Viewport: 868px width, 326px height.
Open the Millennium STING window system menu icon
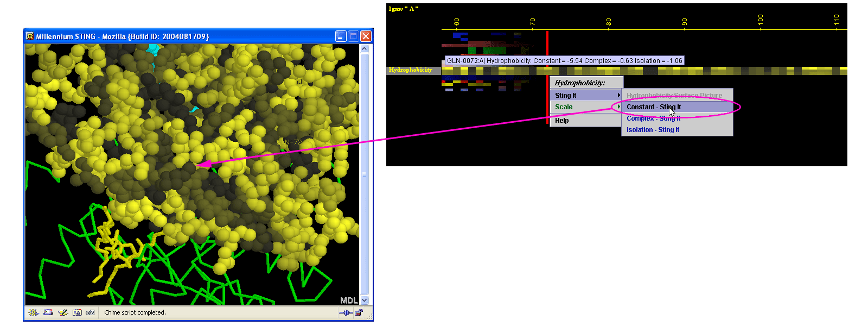pyautogui.click(x=30, y=36)
